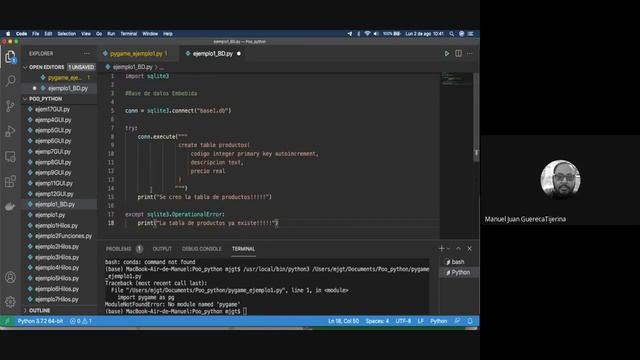Open the Terminal menu
640x360 pixels.
point(129,34)
